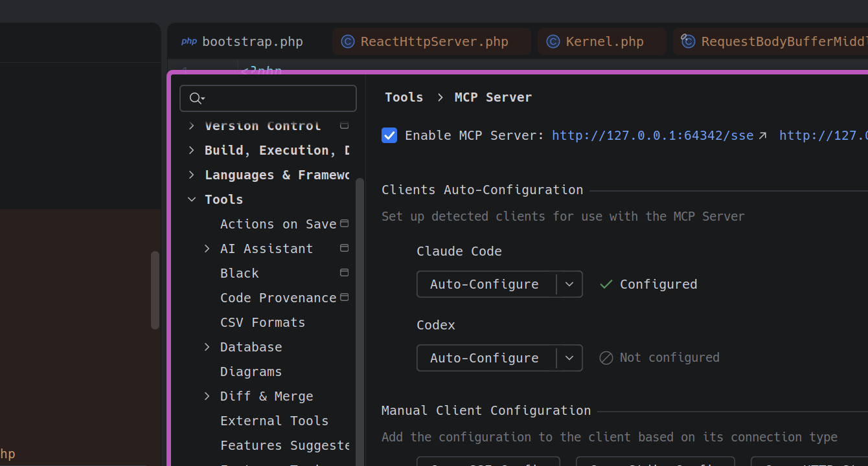Click the left panel scrollbar thumb
This screenshot has width=868, height=466.
(x=155, y=290)
